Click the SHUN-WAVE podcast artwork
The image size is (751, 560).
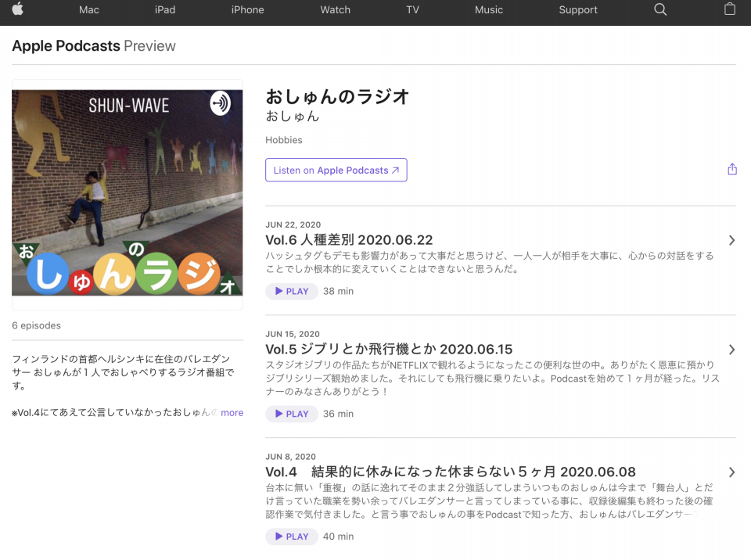point(128,193)
